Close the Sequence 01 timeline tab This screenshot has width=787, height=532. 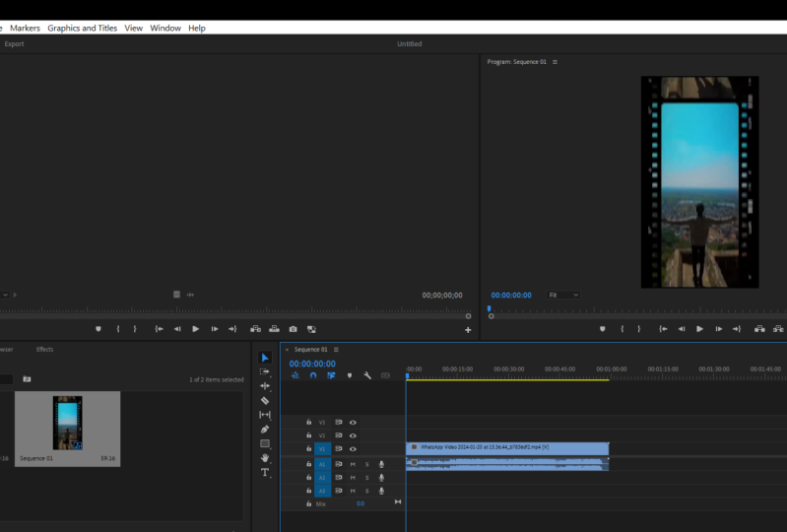(x=287, y=350)
